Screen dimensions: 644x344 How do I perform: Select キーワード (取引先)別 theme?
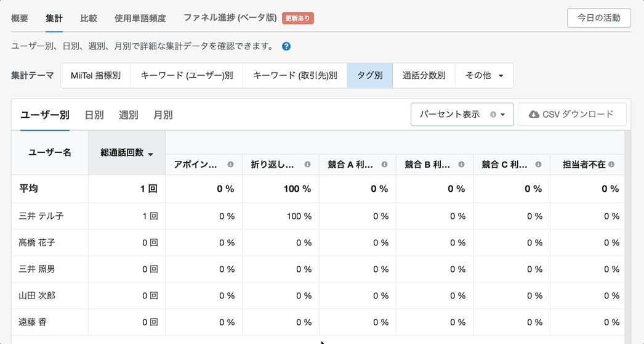click(295, 75)
